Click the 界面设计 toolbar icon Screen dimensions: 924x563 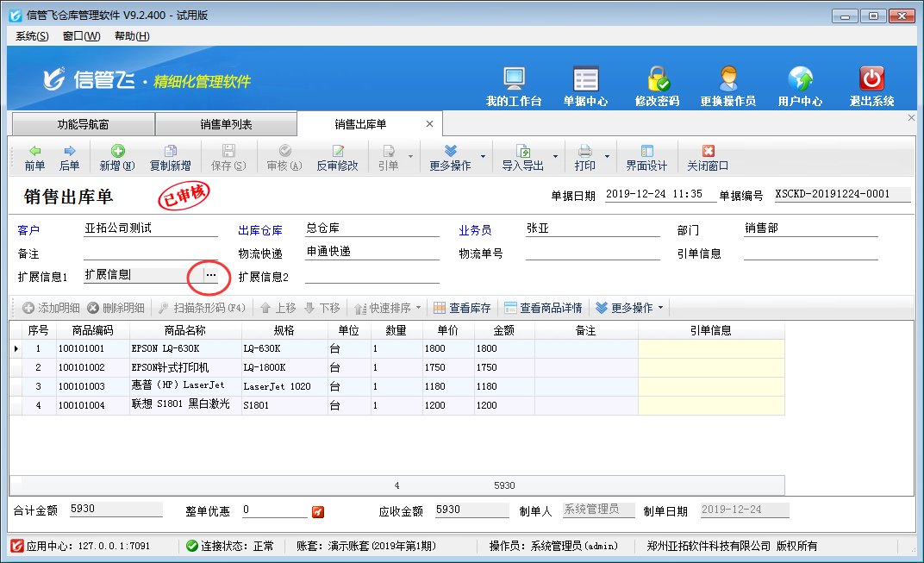tap(646, 158)
